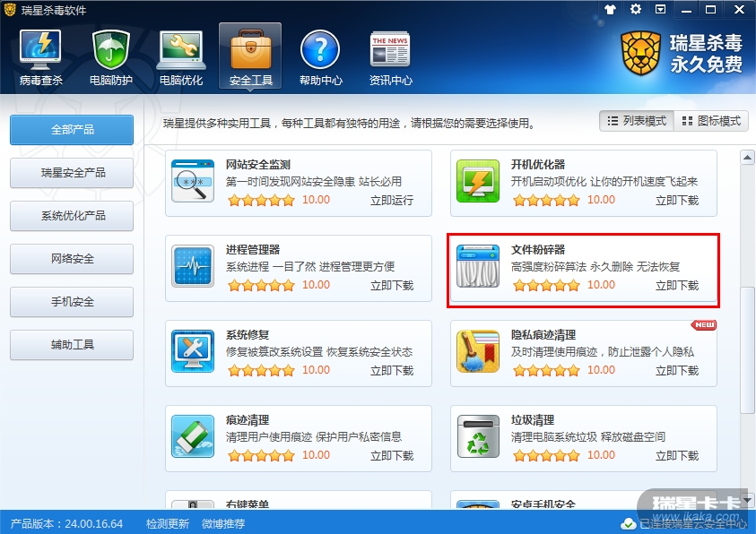Screen dimensions: 756x534
Task: Click the scrollbar up arrow
Action: click(x=747, y=157)
